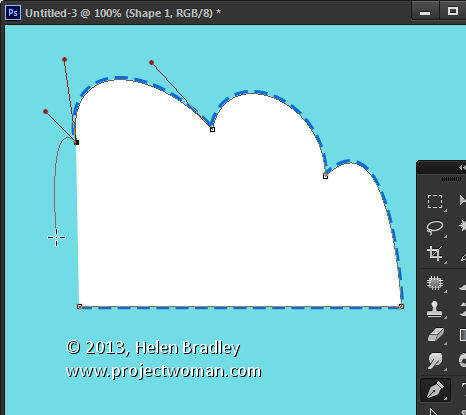Click the bottom-left corner anchor point
This screenshot has height=415, width=466.
pyautogui.click(x=79, y=306)
